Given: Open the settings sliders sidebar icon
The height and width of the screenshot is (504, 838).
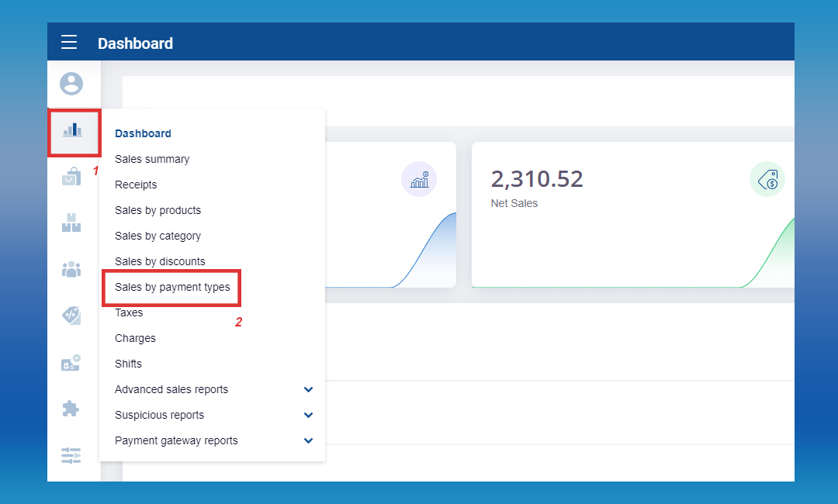Looking at the screenshot, I should (71, 455).
